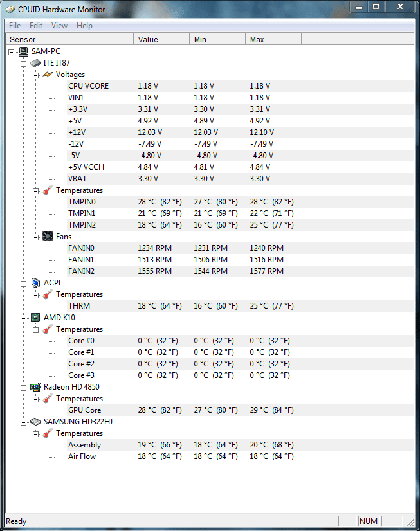
Task: Collapse the SAMSUNG HD322HJ node
Action: pyautogui.click(x=23, y=422)
